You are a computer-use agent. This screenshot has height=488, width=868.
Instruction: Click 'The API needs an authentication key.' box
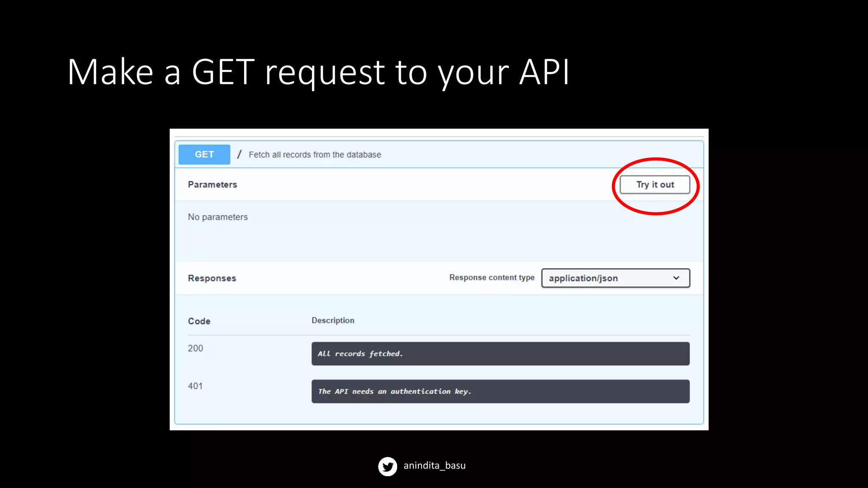coord(501,391)
